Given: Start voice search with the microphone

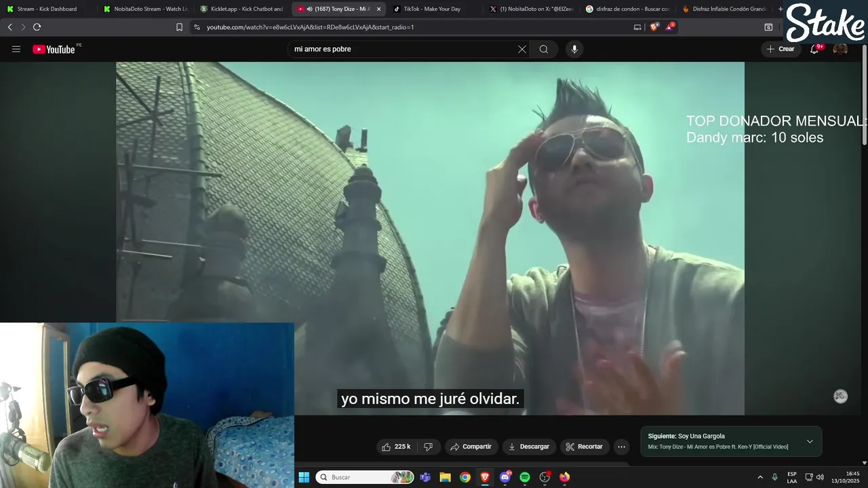Looking at the screenshot, I should tap(574, 49).
